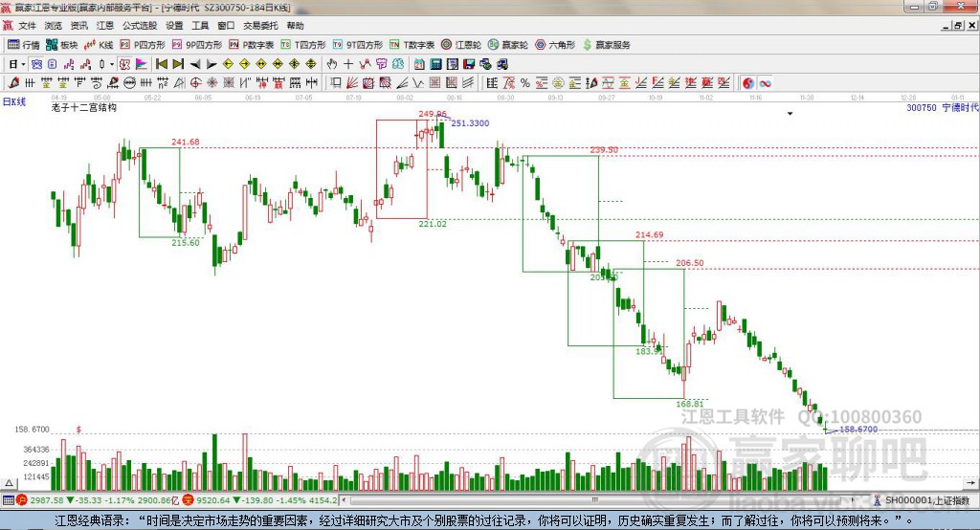Click scrollbar left arrow below chart
980x530 pixels.
(x=345, y=500)
